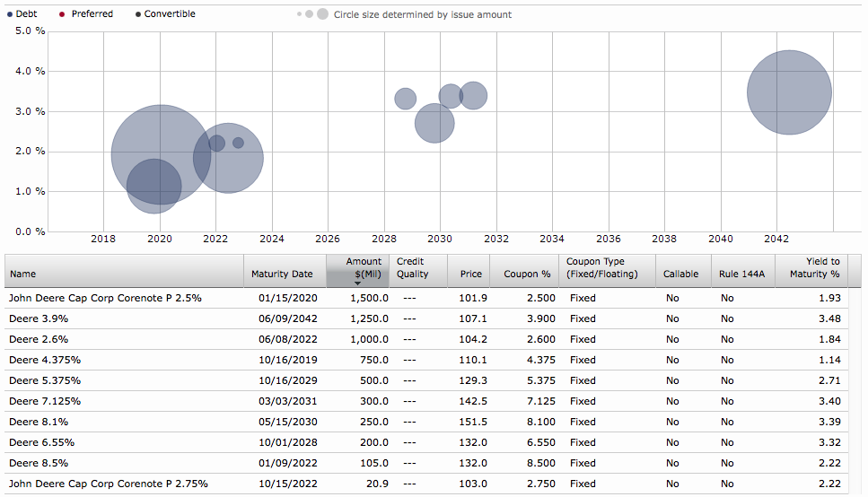Click the 5.0 % y-axis label
Viewport: 868px width, 497px height.
(x=30, y=31)
